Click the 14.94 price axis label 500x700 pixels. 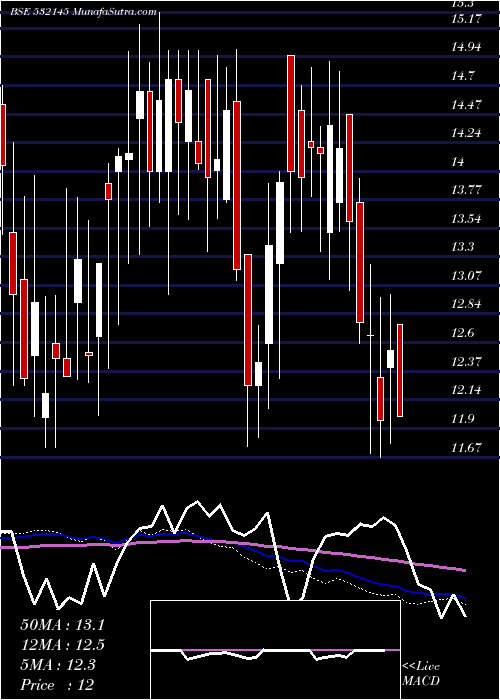467,48
